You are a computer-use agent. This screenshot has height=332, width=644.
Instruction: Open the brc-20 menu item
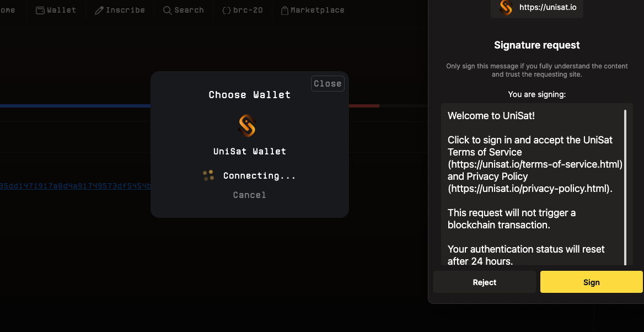click(x=242, y=10)
